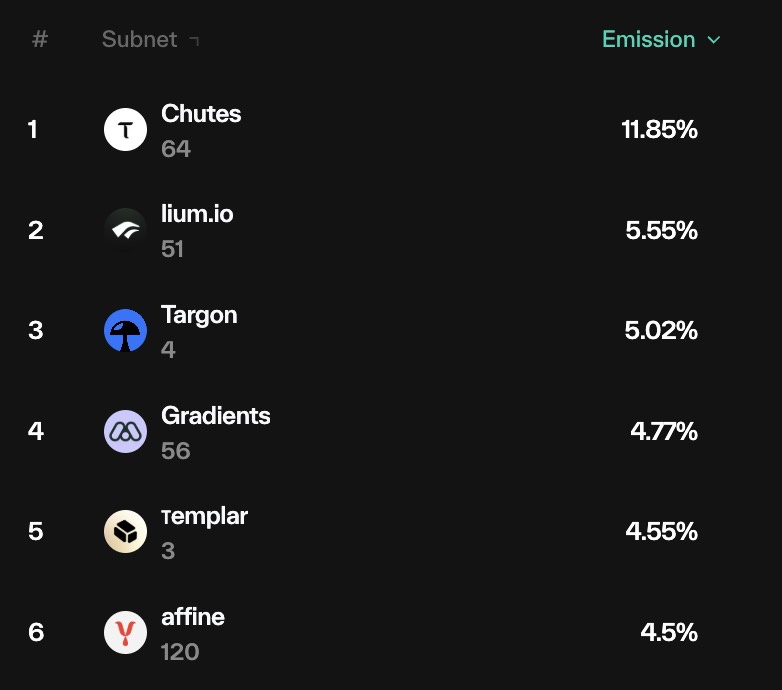Viewport: 782px width, 690px height.
Task: Select the Targon mushroom logo icon
Action: click(125, 331)
